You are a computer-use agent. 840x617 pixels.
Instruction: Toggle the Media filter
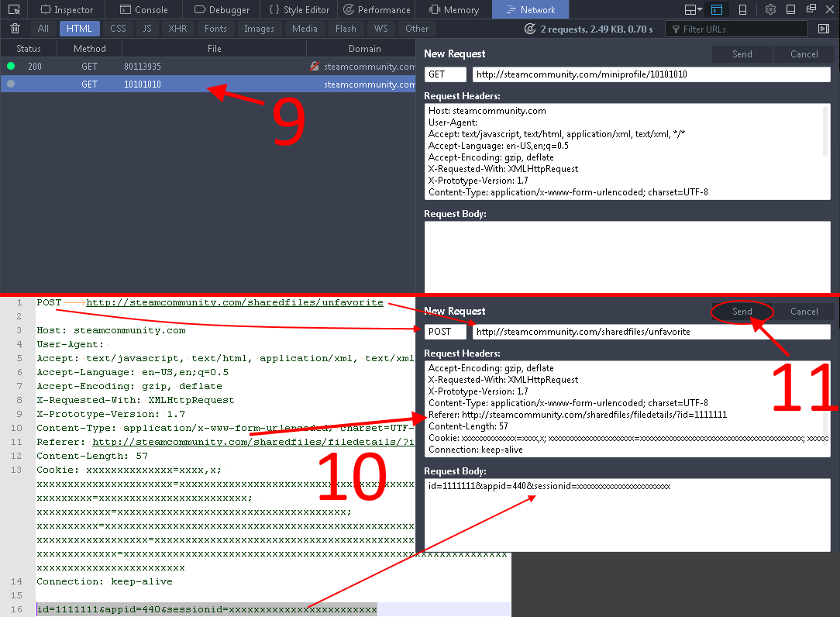[305, 29]
